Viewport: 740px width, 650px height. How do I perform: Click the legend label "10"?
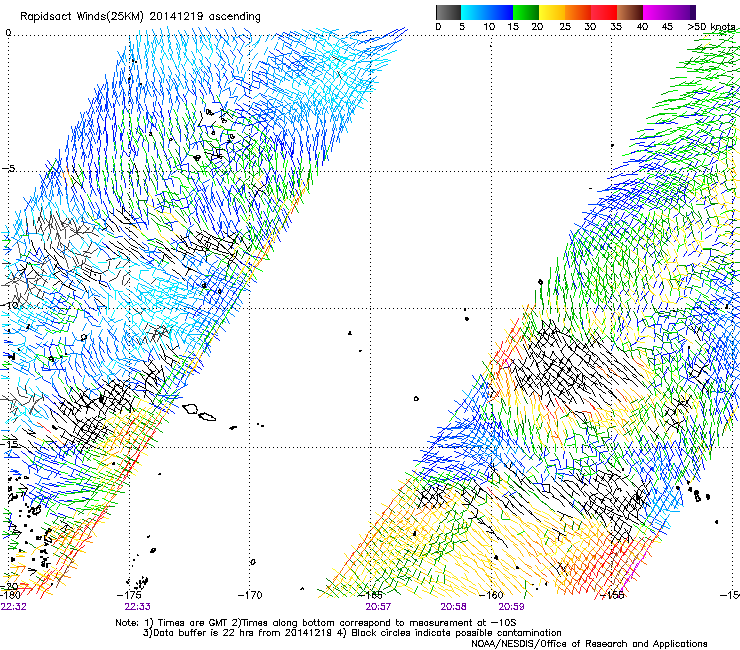(x=489, y=27)
